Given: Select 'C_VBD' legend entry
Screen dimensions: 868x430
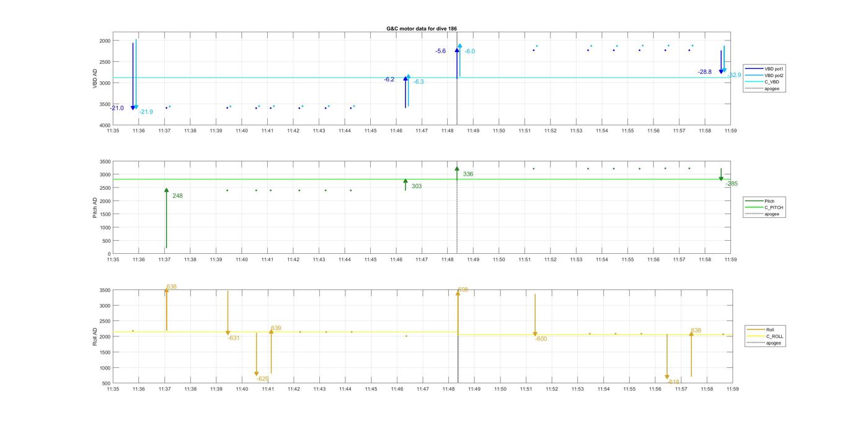Looking at the screenshot, I should [x=763, y=82].
